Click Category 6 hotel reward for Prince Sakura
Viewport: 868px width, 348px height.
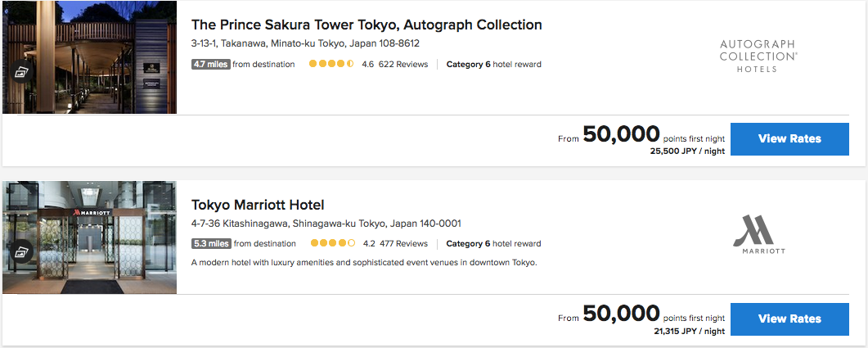[493, 65]
